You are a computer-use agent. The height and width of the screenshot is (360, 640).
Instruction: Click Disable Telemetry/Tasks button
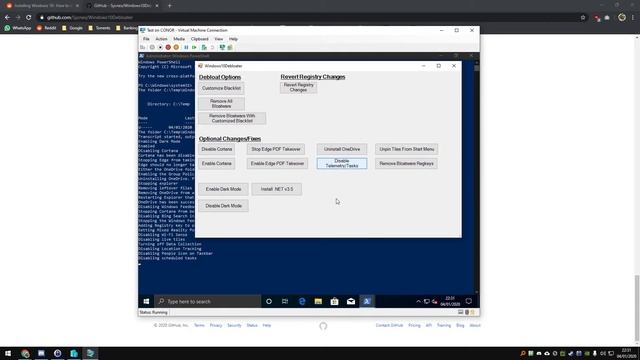tap(342, 164)
